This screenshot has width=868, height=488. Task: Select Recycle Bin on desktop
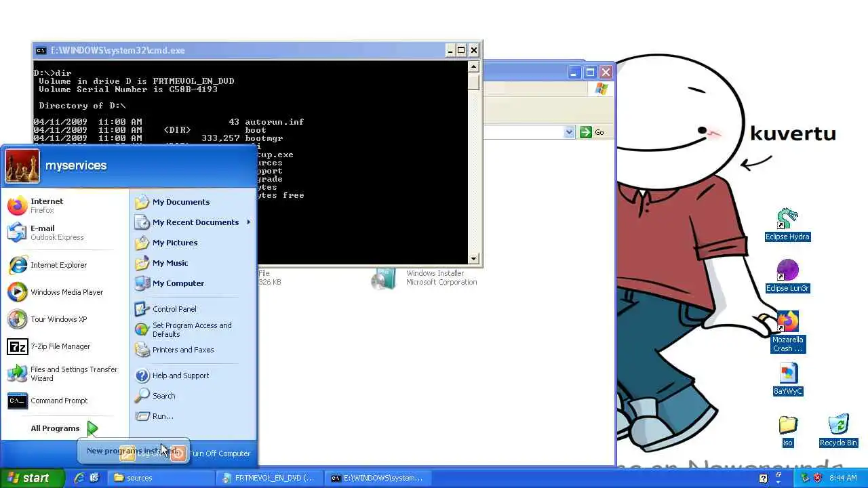[838, 431]
